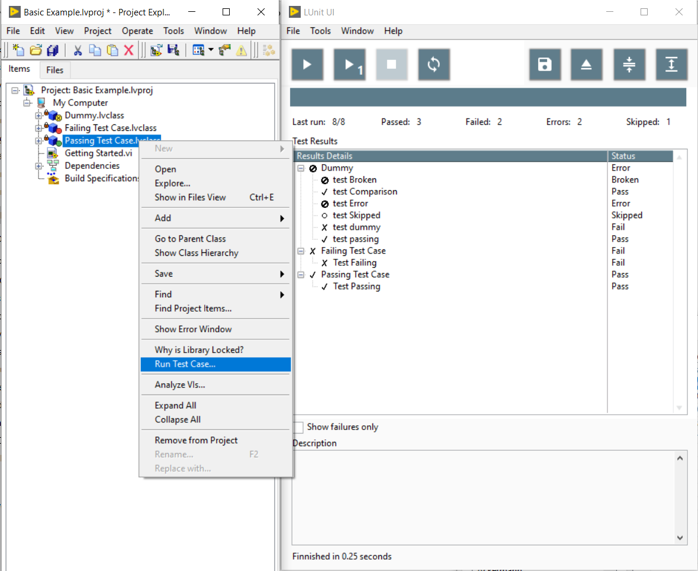
Task: Click the Paste clipboard icon
Action: tap(112, 50)
